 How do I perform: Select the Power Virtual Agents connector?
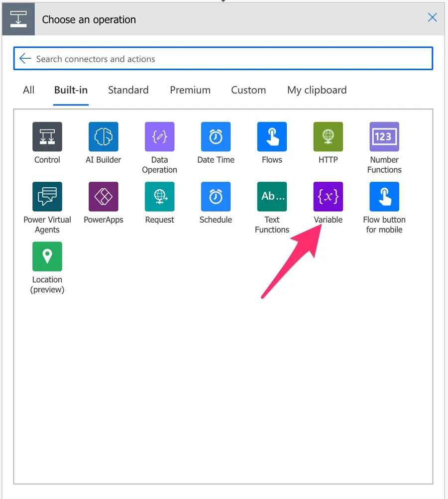[47, 197]
